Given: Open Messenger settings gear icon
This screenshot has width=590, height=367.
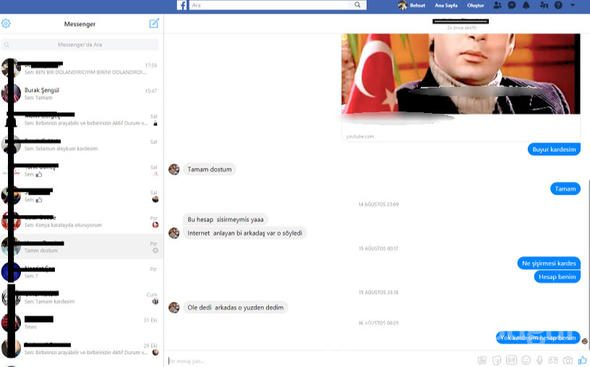Looking at the screenshot, I should [6, 24].
